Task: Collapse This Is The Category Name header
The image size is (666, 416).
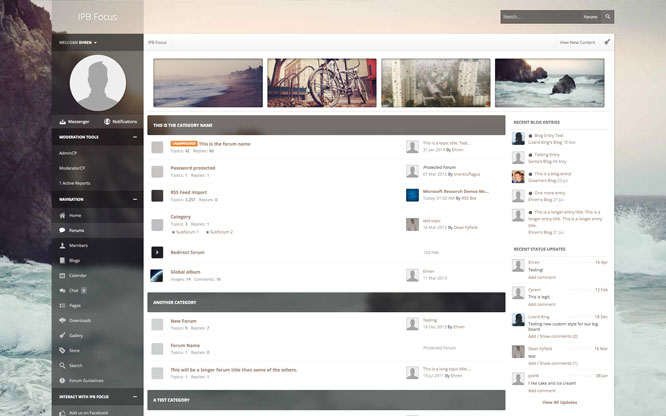Action: [326, 125]
